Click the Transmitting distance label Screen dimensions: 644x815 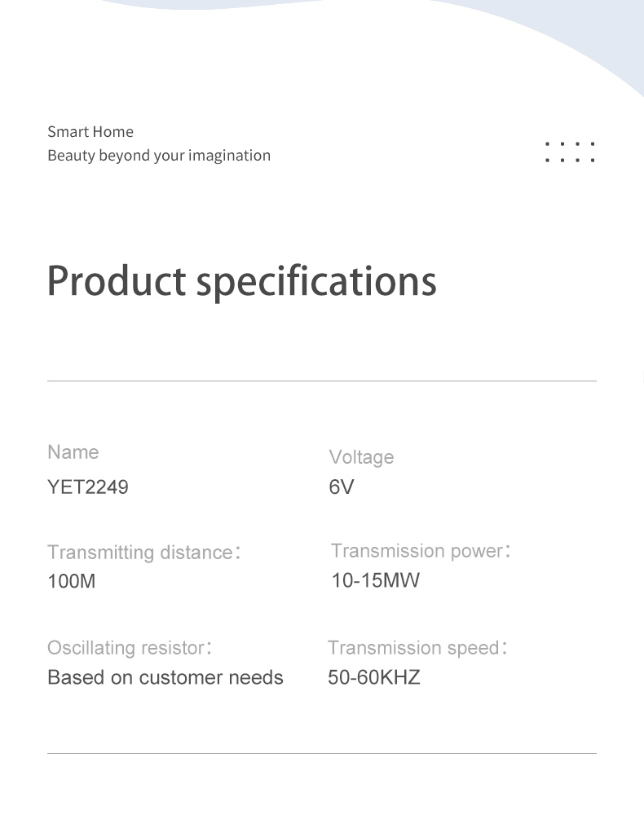tap(144, 552)
